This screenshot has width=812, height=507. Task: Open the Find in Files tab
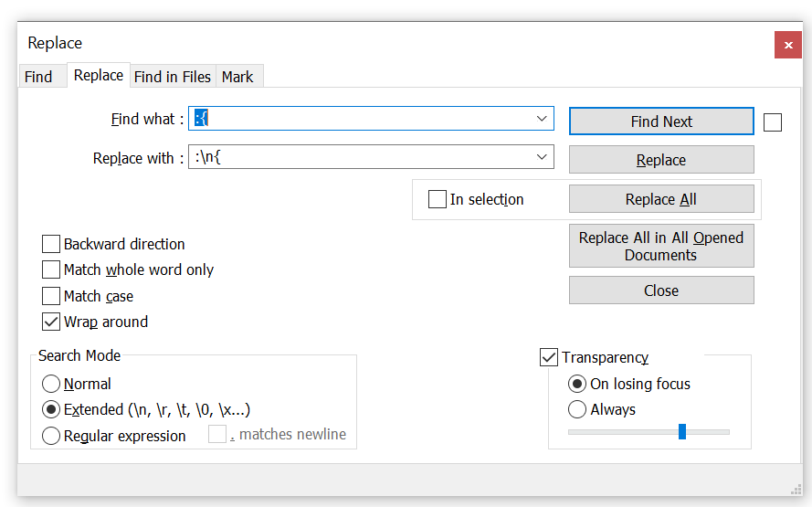pyautogui.click(x=172, y=77)
